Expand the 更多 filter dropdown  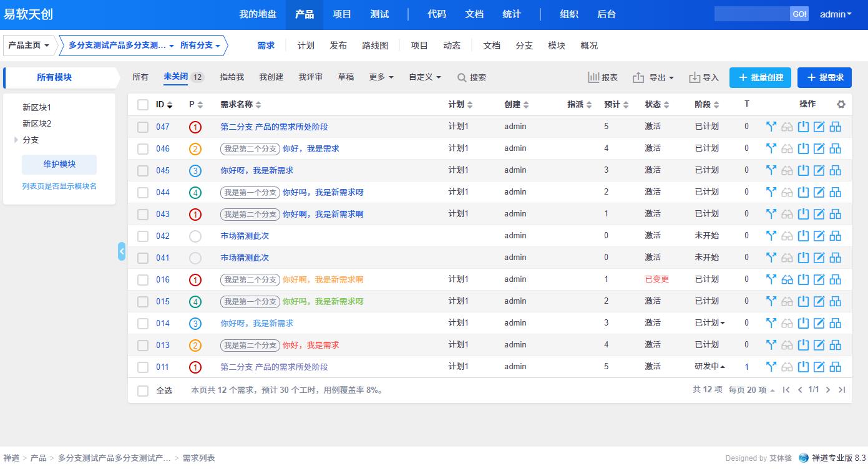click(381, 77)
